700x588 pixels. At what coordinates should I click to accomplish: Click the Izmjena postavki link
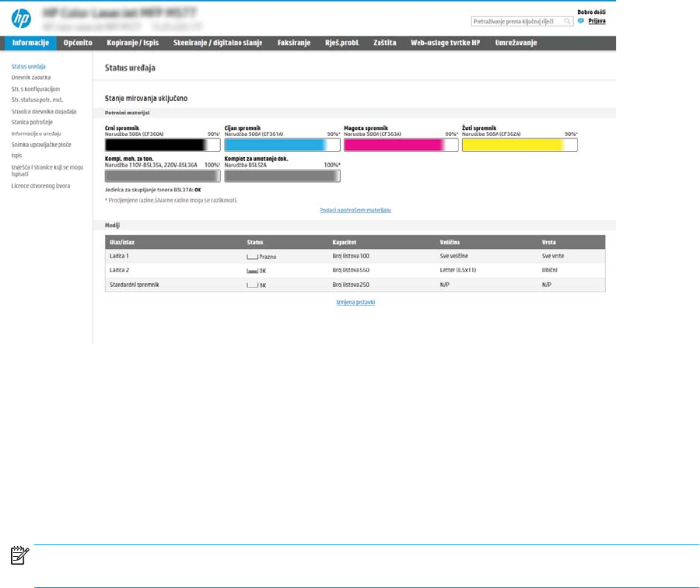(x=355, y=302)
